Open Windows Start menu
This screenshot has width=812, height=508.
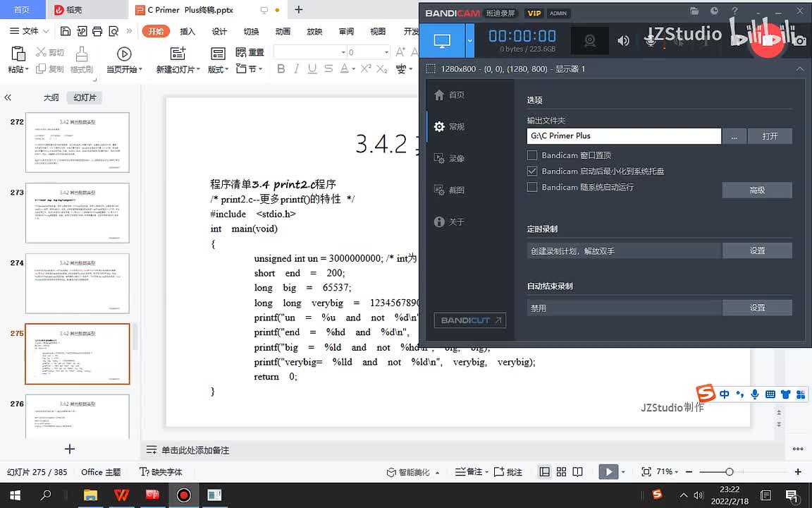[x=15, y=495]
